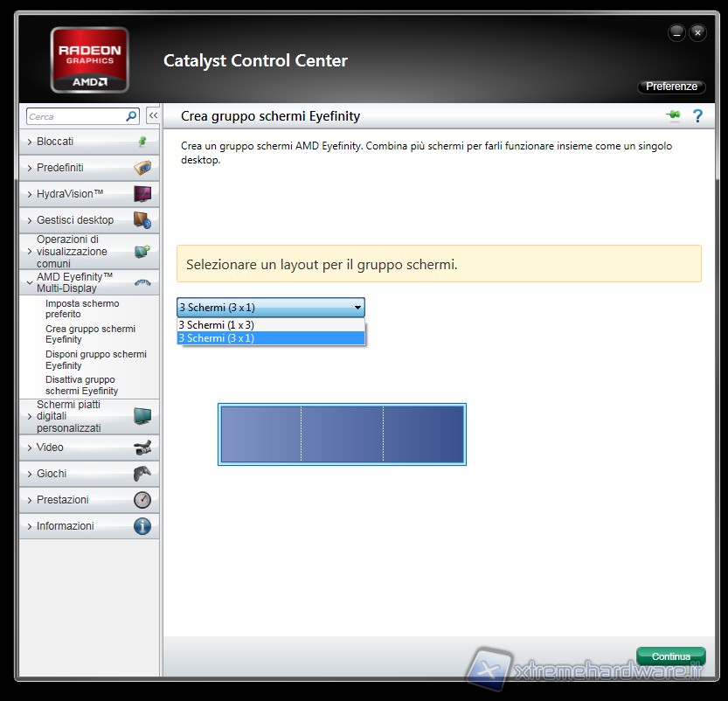Image resolution: width=728 pixels, height=701 pixels.
Task: Collapse the AMD Eyefinity Multi-Display section
Action: [30, 282]
